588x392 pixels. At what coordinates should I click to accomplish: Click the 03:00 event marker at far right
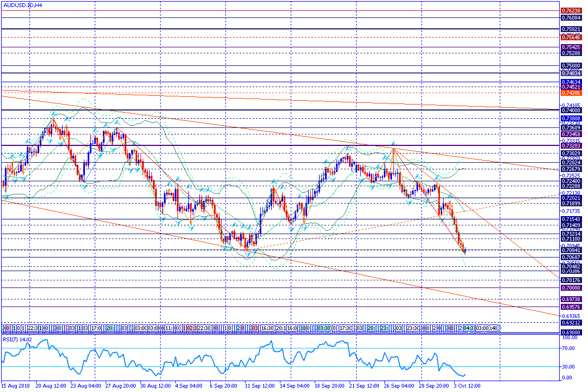(481, 328)
